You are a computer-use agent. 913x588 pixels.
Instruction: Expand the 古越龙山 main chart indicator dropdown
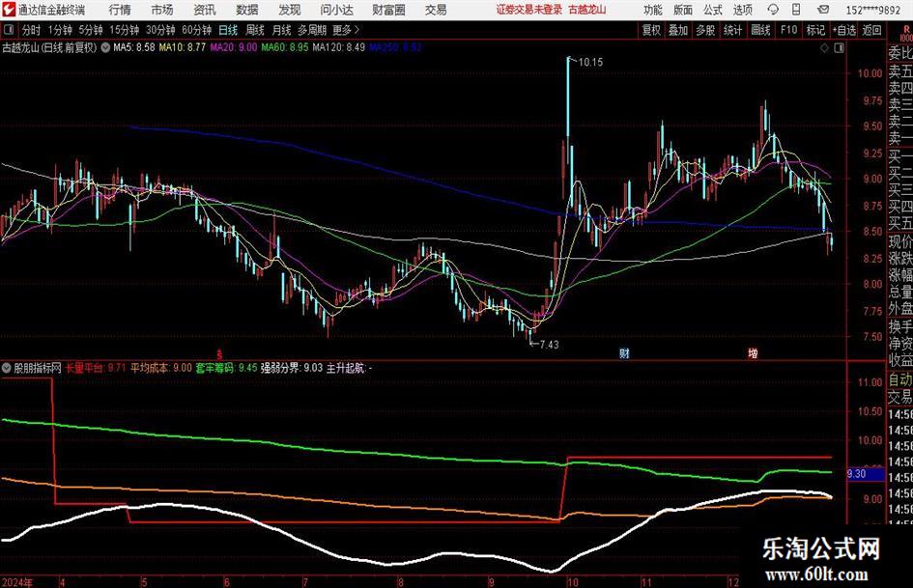point(105,47)
